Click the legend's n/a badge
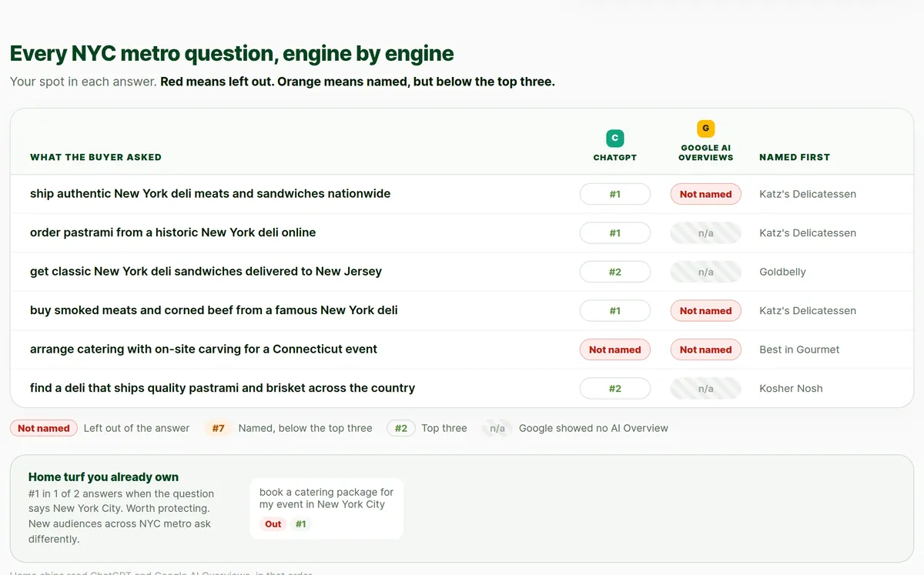Screen dimensions: 924x575 [497, 428]
